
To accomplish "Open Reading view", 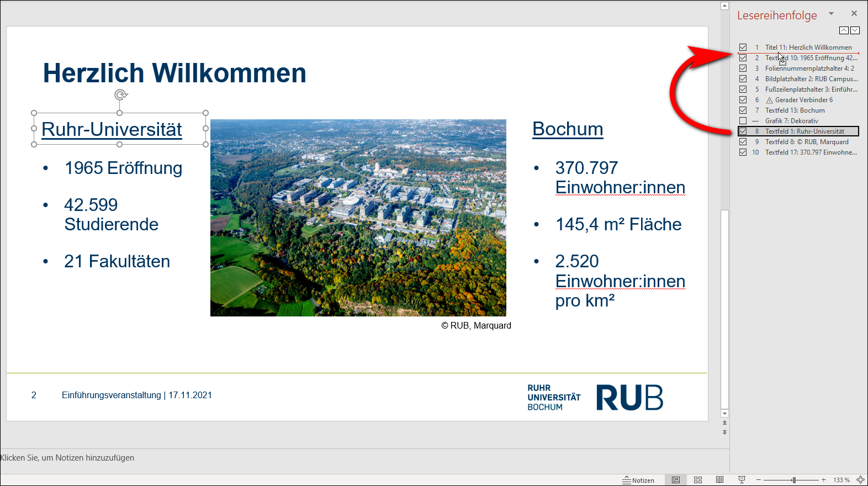I will coord(719,480).
